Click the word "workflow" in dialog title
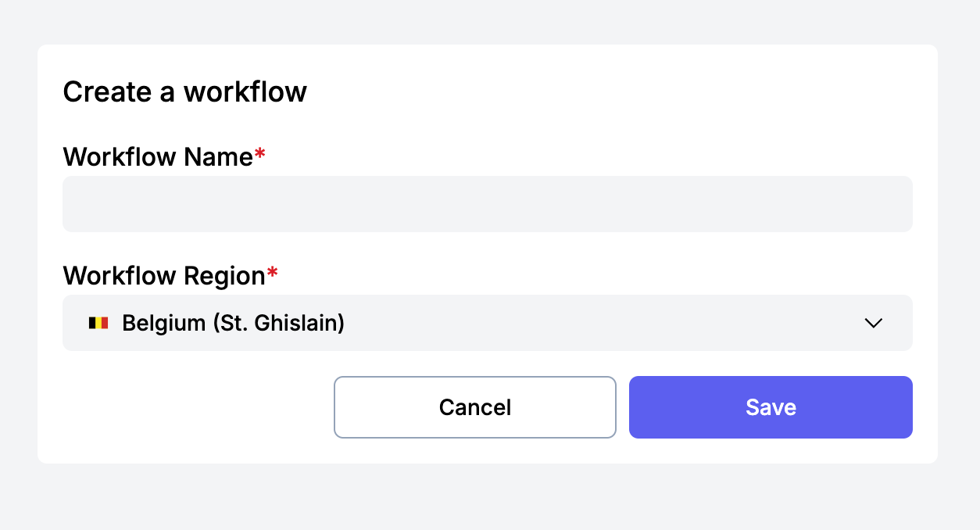The height and width of the screenshot is (530, 980). pyautogui.click(x=245, y=92)
